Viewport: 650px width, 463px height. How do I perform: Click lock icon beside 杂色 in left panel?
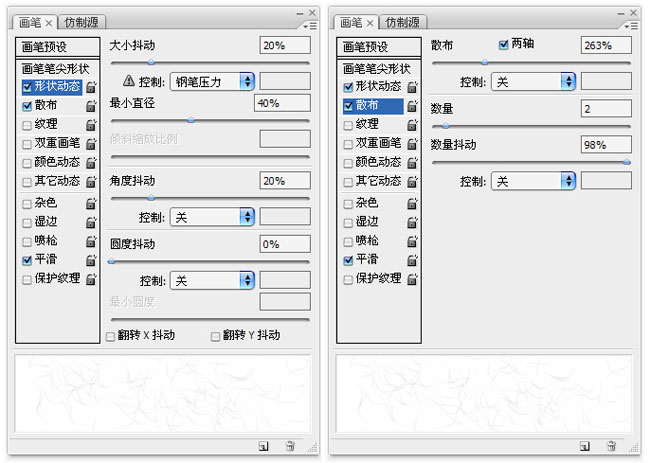pos(91,203)
